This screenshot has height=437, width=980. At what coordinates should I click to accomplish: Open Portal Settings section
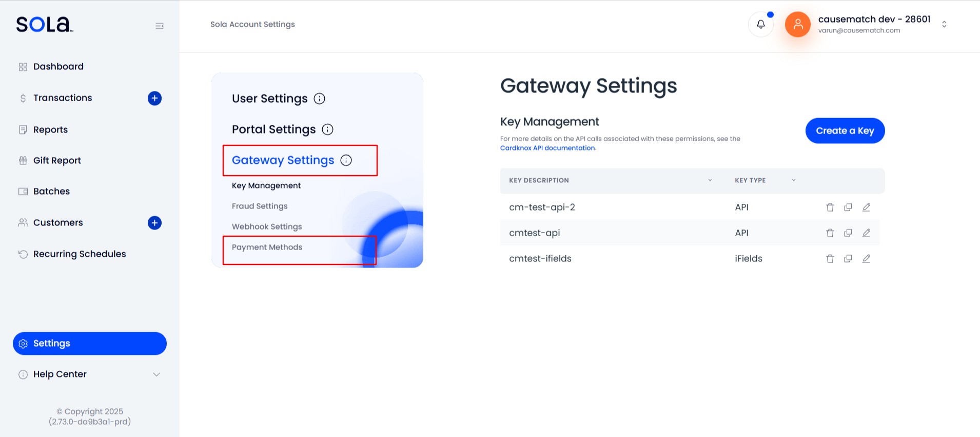[x=274, y=129]
